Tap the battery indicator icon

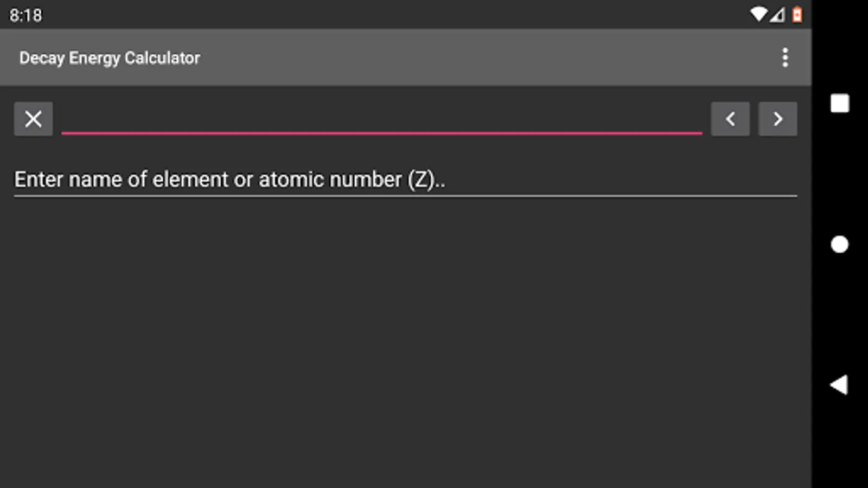click(797, 15)
